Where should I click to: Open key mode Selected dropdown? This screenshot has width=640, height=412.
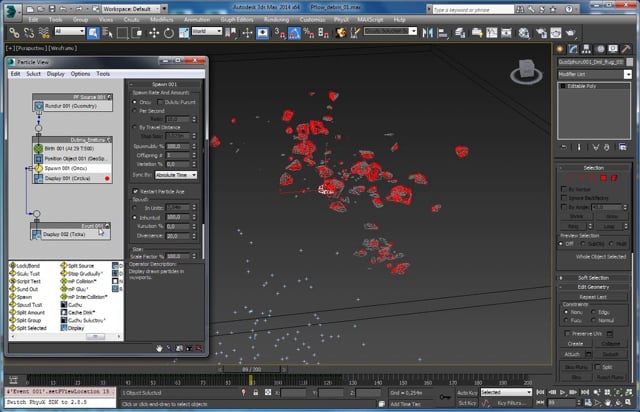(x=506, y=392)
